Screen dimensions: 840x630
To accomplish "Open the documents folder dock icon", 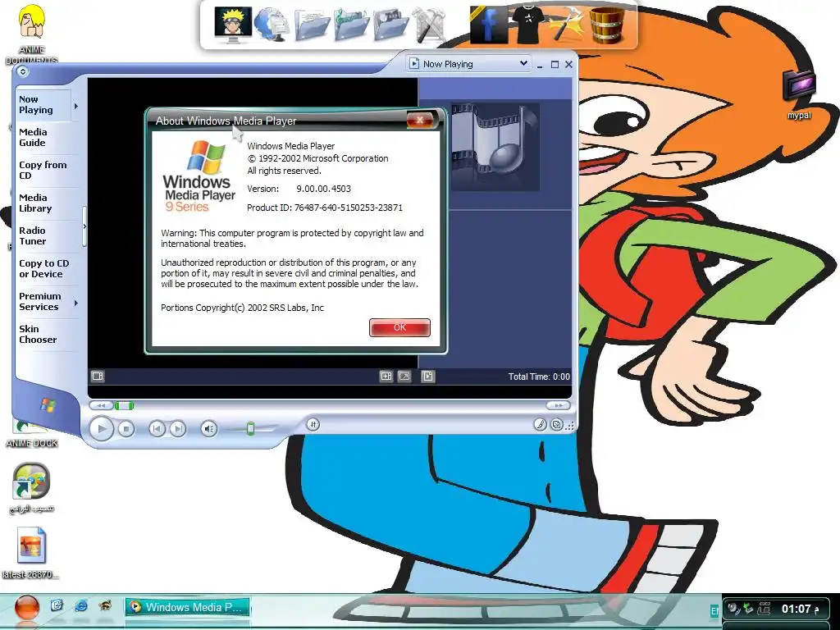I will point(312,25).
